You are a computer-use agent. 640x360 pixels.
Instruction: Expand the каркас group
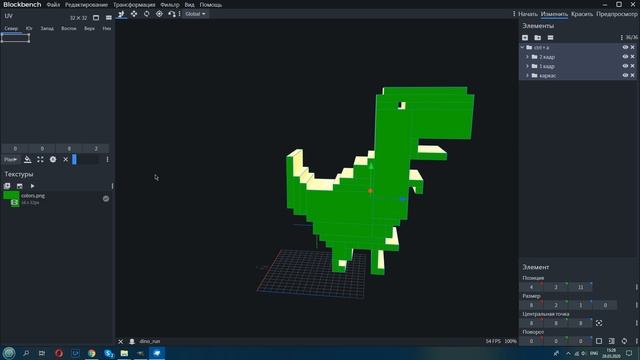[527, 76]
